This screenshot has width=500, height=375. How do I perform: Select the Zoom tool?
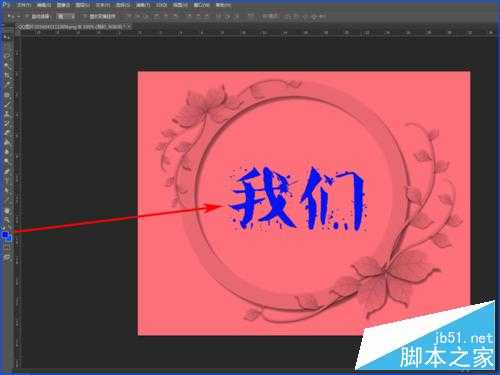click(7, 220)
